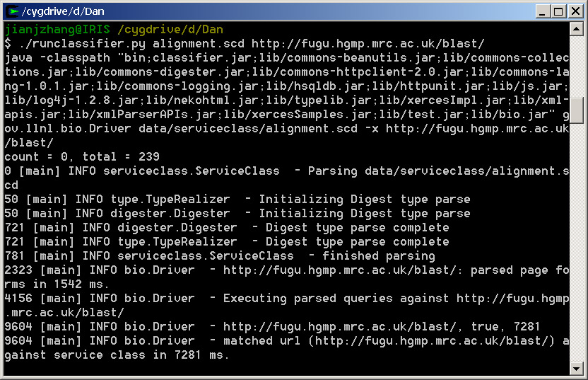
Task: Click the green jianjzhang@IRIS prompt text
Action: (58, 30)
